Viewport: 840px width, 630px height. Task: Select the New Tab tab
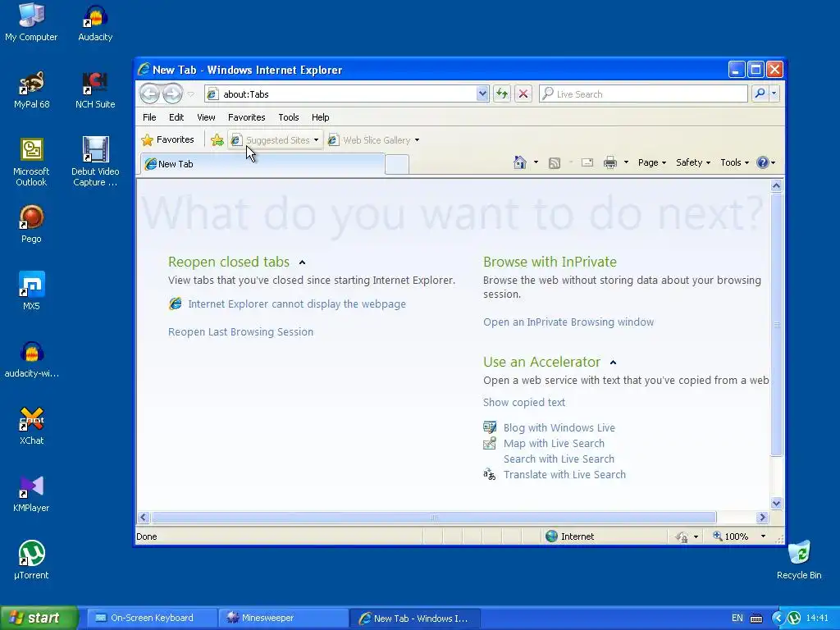pyautogui.click(x=262, y=164)
